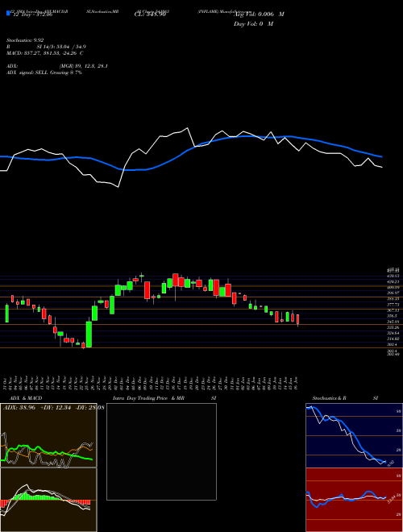
Task: Click the first date label on the date axis
Action: (6, 384)
